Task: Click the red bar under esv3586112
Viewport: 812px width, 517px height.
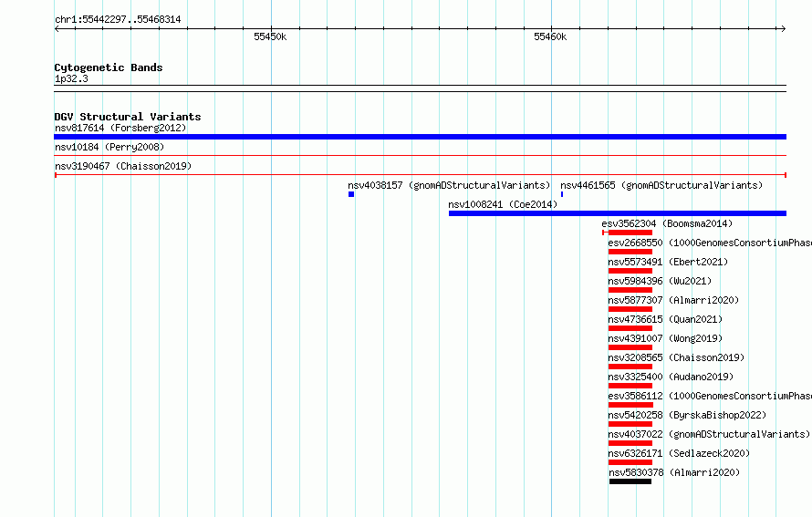Action: pos(630,405)
